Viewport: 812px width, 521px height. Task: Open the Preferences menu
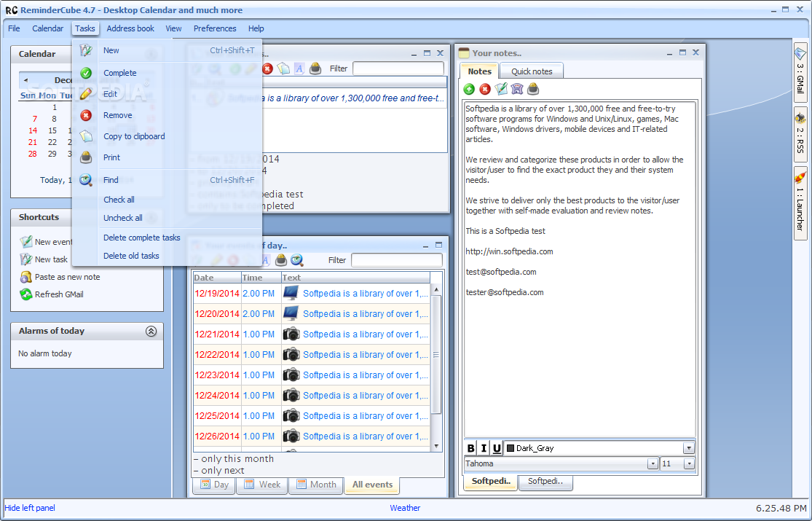click(x=215, y=28)
